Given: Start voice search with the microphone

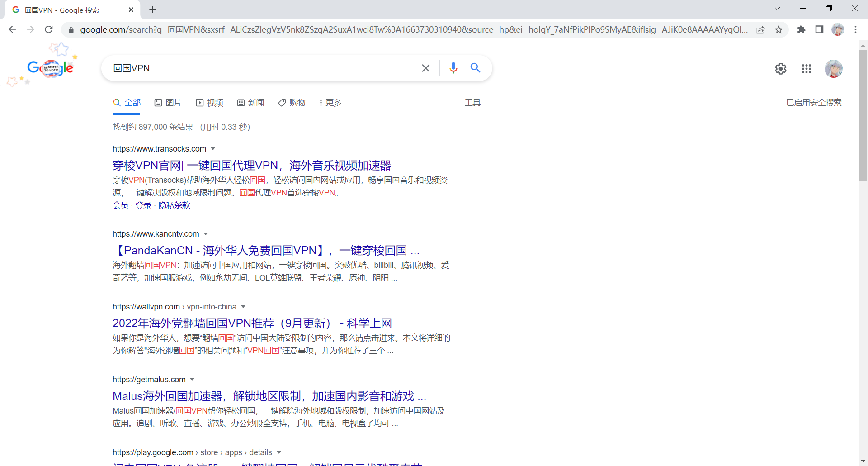Looking at the screenshot, I should coord(453,68).
